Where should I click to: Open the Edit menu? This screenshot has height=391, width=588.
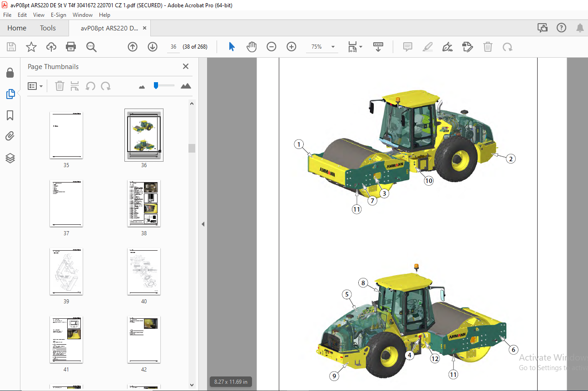tap(22, 15)
